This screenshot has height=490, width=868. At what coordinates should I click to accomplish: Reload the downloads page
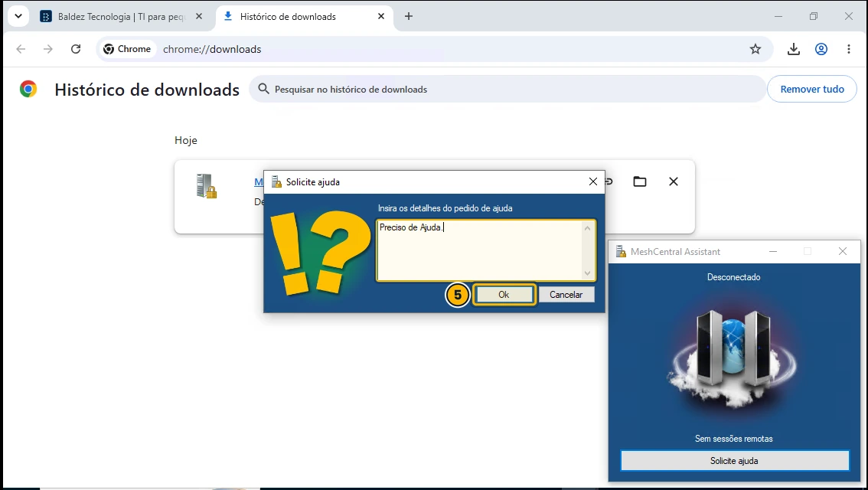pos(76,49)
